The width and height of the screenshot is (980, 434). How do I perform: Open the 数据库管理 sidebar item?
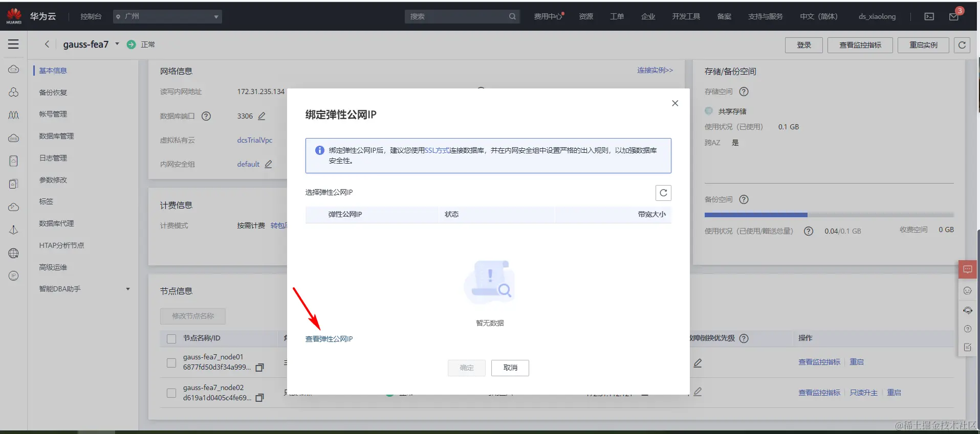tap(57, 136)
